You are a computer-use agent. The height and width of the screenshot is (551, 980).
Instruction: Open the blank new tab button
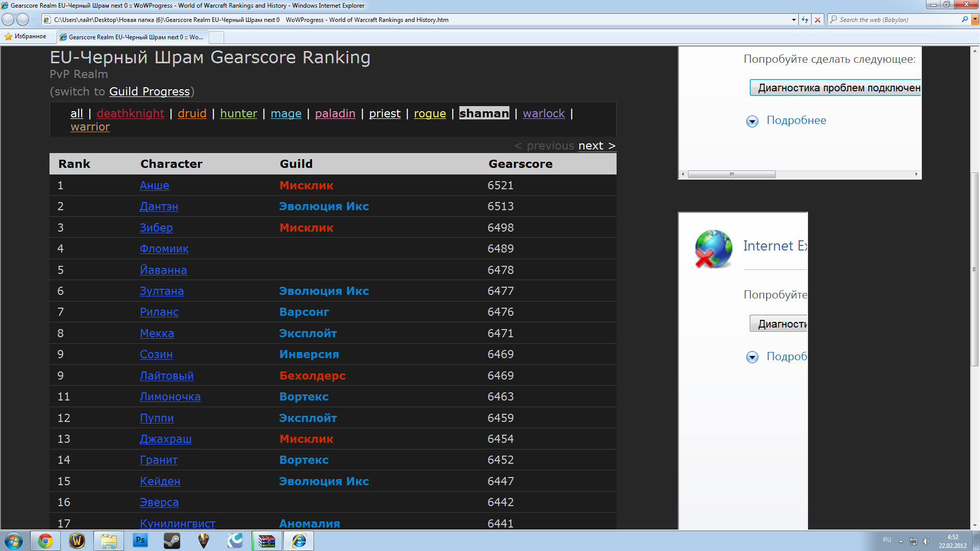(216, 37)
